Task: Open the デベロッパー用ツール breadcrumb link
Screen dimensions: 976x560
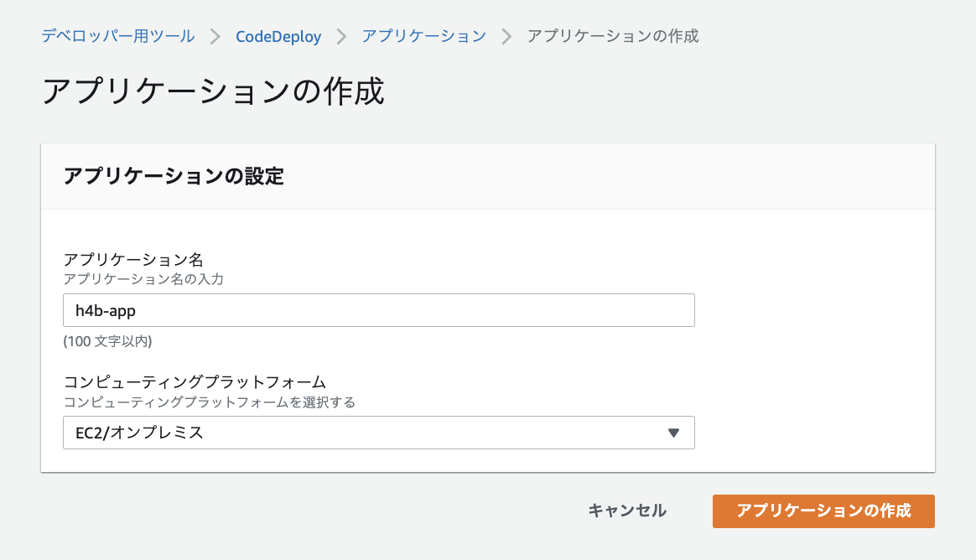Action: tap(117, 36)
